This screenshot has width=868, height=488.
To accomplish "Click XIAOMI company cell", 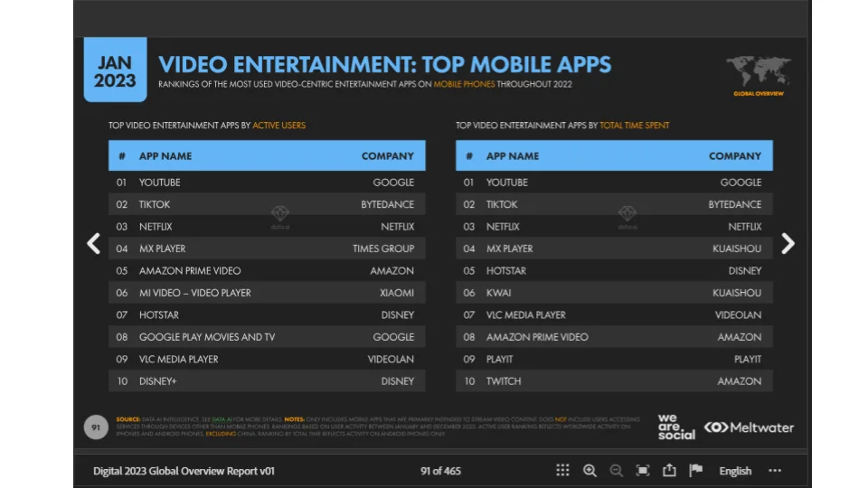I will point(397,293).
